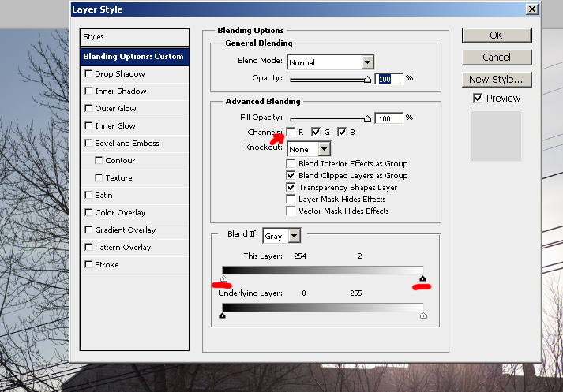Enable the Inner Shadow checkbox
This screenshot has height=392, width=563.
pos(88,91)
